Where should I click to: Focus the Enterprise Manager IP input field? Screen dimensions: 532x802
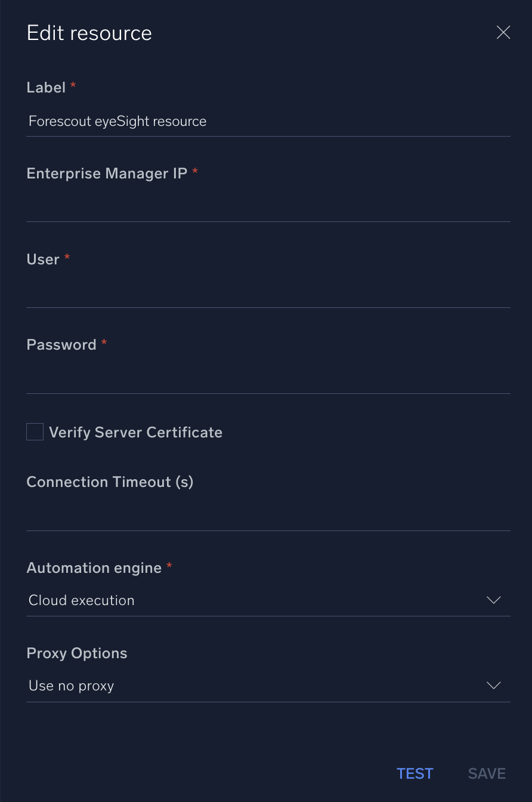[268, 207]
